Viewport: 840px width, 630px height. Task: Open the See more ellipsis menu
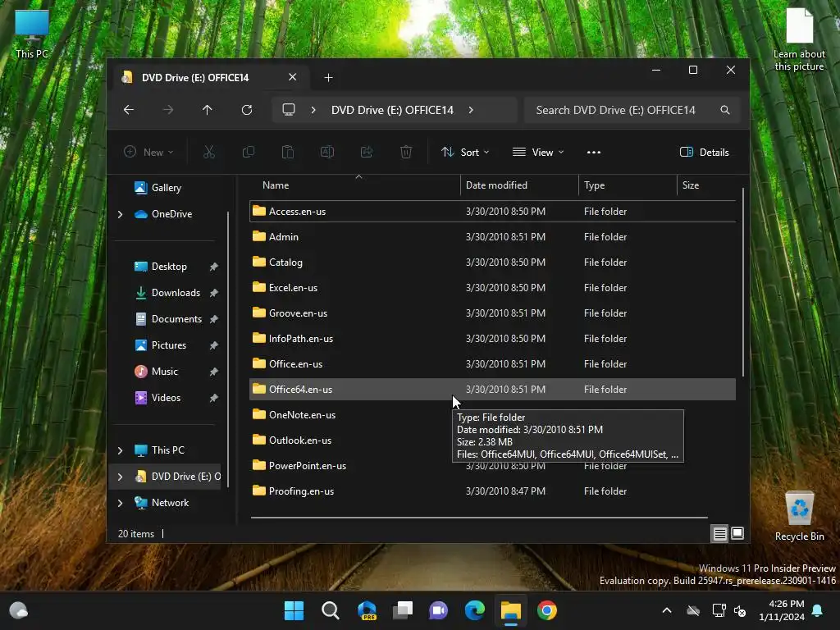tap(594, 152)
